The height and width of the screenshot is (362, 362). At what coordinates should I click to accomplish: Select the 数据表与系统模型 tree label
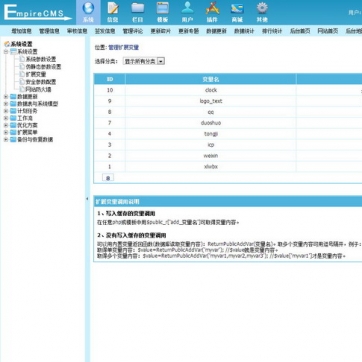click(37, 104)
